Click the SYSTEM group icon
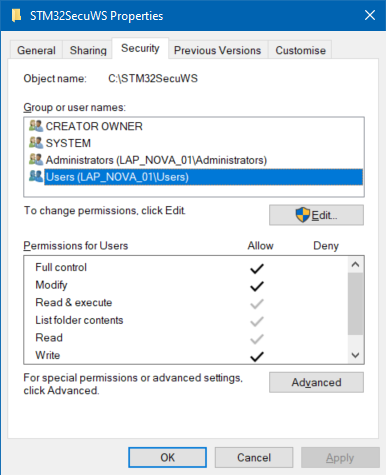This screenshot has height=475, width=386. pyautogui.click(x=36, y=143)
